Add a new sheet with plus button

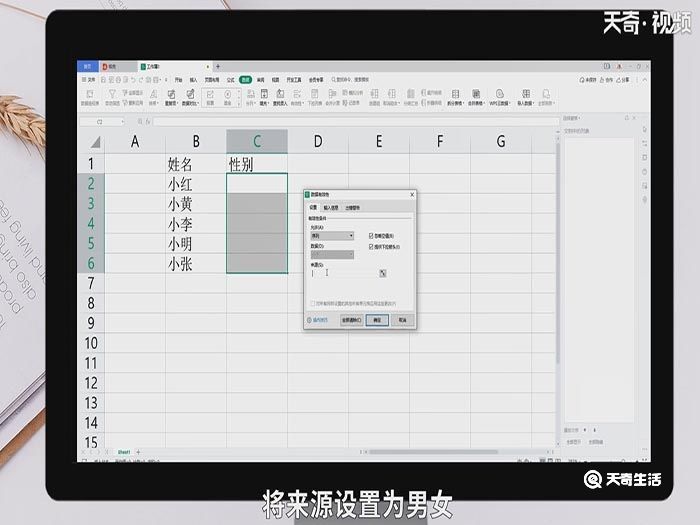[x=138, y=452]
